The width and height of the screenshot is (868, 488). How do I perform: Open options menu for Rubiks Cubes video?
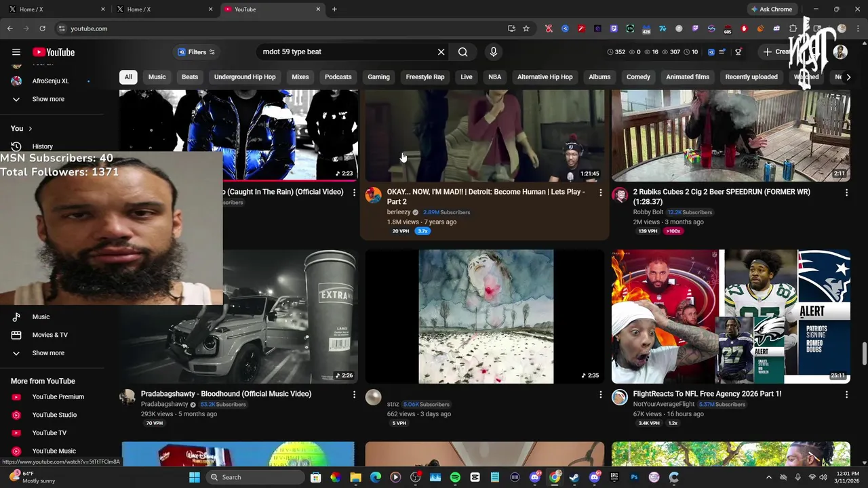point(846,192)
